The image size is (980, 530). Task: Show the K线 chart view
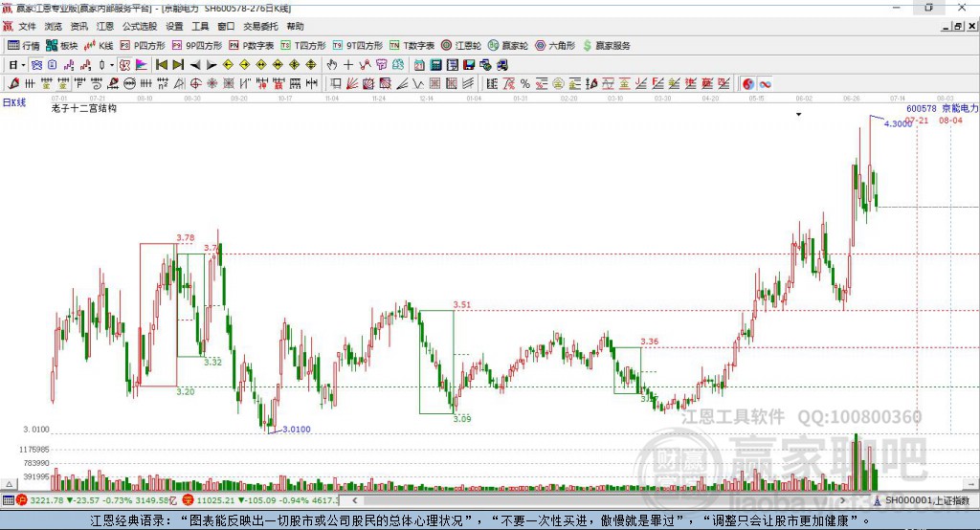[99, 46]
